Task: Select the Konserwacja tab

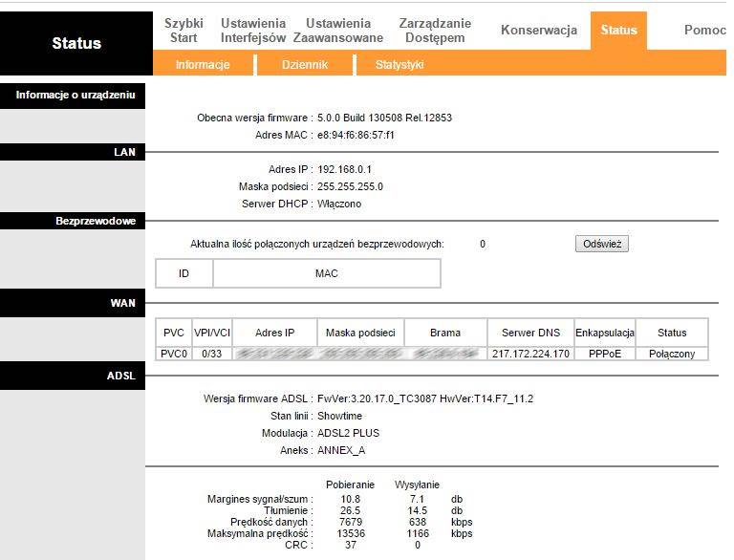Action: pos(538,30)
